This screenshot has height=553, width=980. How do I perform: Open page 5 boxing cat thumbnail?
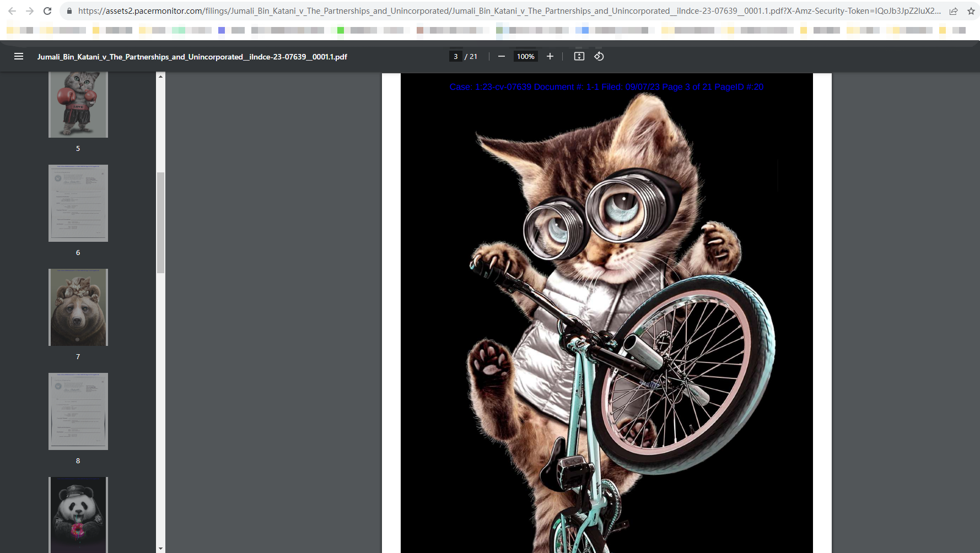coord(78,104)
